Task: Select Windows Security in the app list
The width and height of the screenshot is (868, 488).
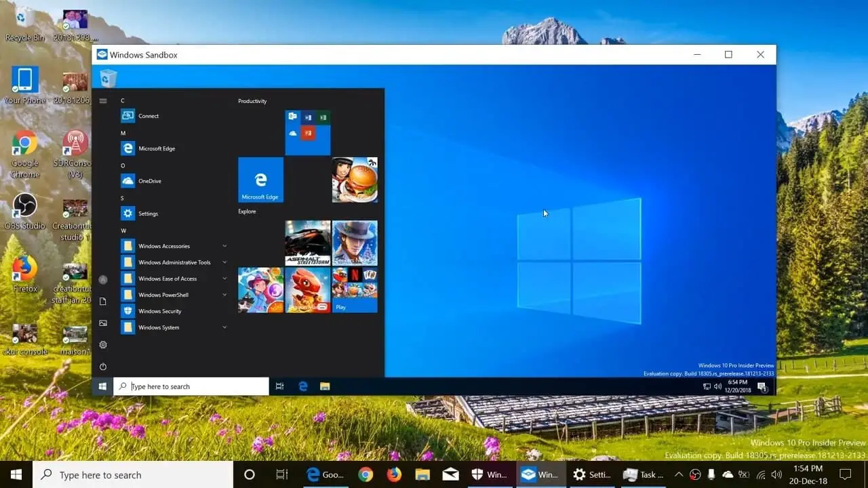Action: coord(159,311)
